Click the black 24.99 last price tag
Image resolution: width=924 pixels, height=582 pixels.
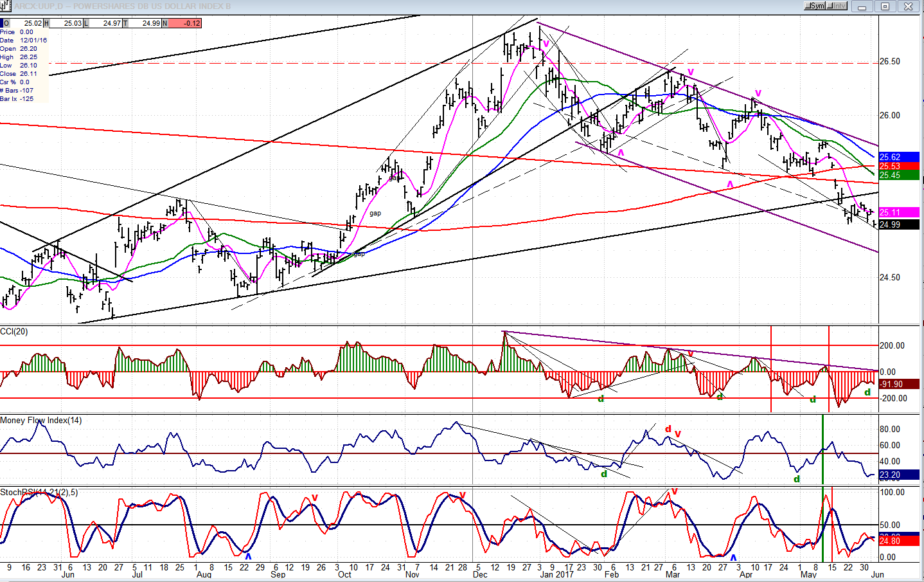pyautogui.click(x=898, y=224)
